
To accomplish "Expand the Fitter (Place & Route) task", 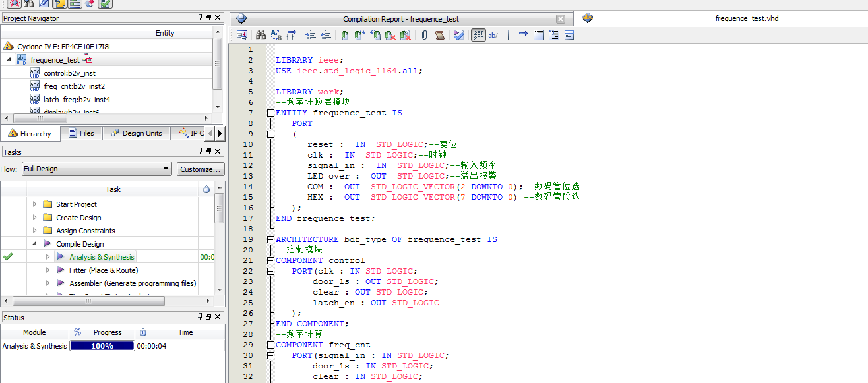I will click(x=47, y=270).
